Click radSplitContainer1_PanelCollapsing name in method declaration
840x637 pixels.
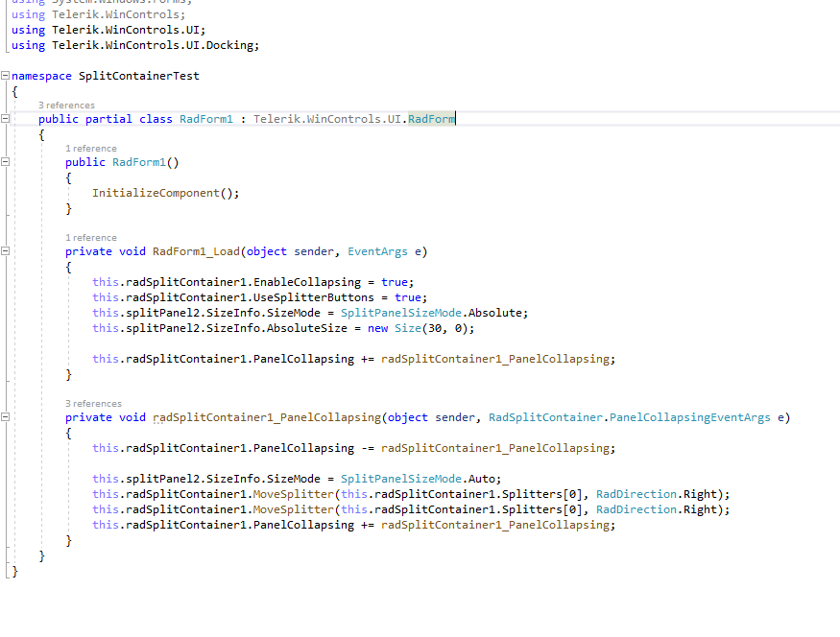tap(267, 417)
